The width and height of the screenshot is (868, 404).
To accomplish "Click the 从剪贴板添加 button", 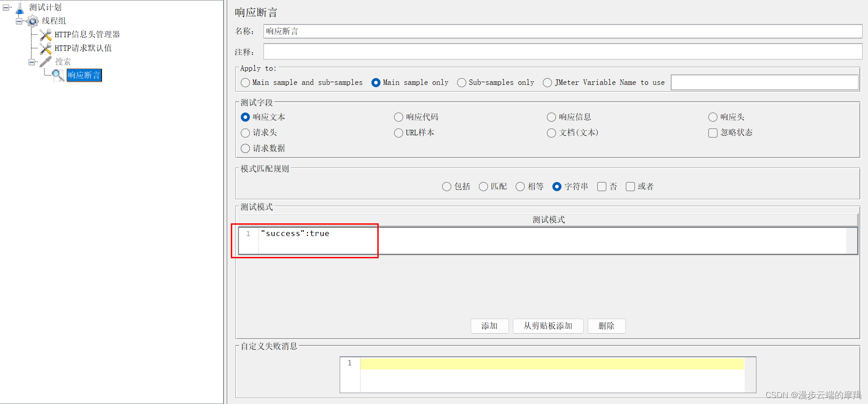I will pyautogui.click(x=548, y=326).
